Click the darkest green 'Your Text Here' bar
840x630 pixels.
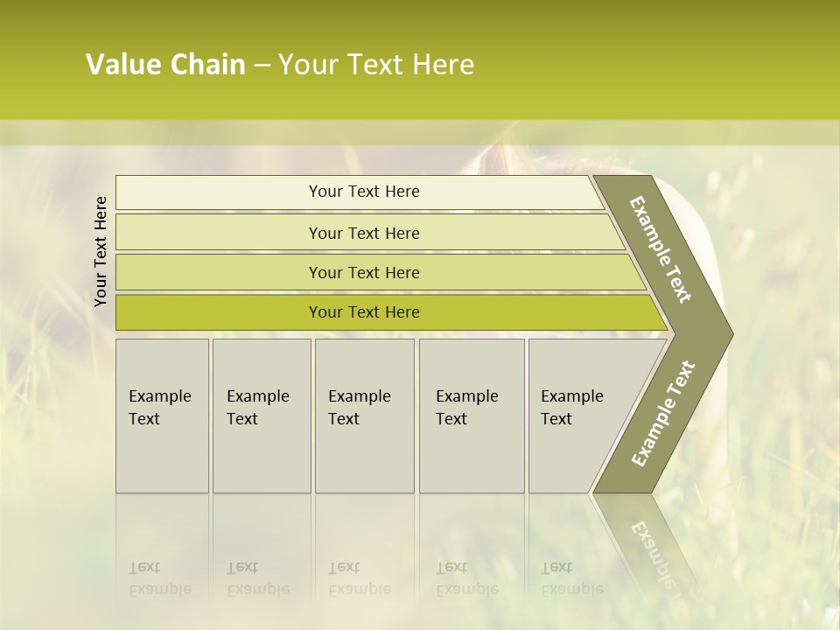click(363, 312)
